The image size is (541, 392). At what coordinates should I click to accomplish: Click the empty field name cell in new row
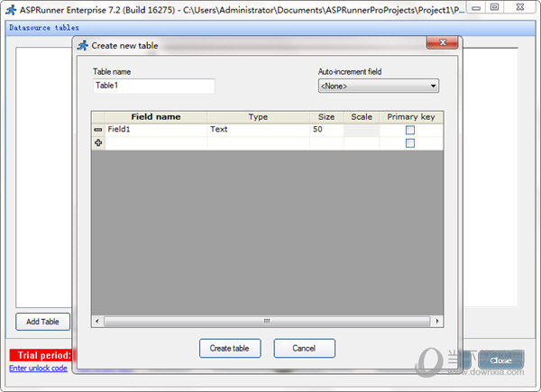[156, 143]
